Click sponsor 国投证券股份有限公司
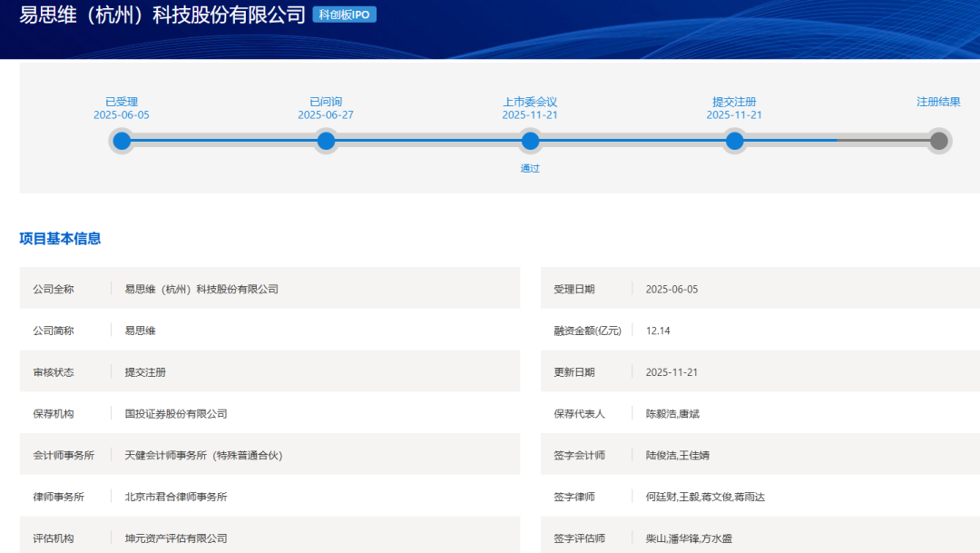The height and width of the screenshot is (553, 980). click(176, 413)
